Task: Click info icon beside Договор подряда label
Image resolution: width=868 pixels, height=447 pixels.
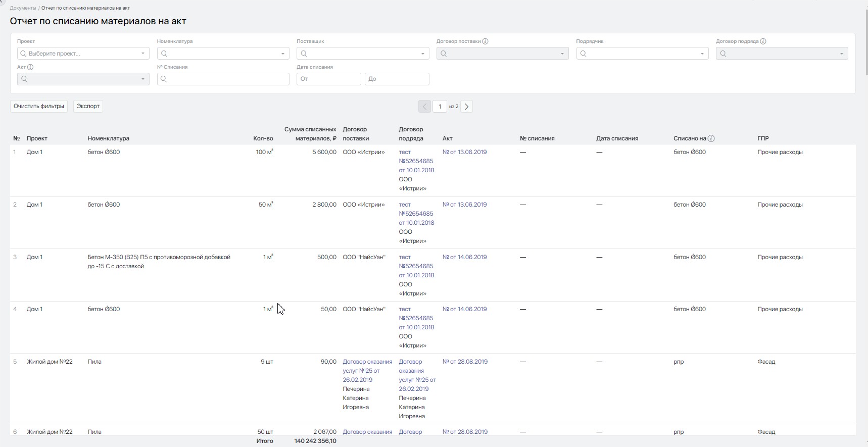Action: pos(763,41)
